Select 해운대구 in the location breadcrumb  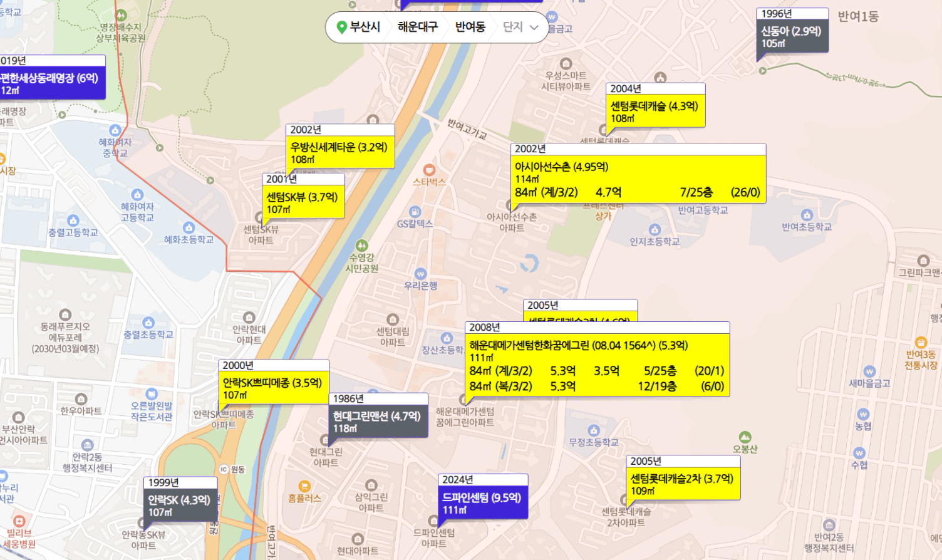pos(418,27)
